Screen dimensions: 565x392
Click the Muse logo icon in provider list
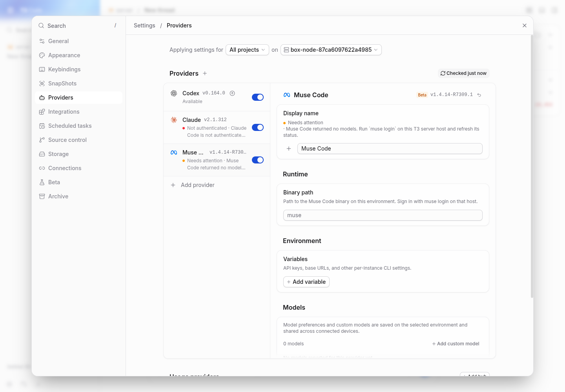click(x=174, y=152)
